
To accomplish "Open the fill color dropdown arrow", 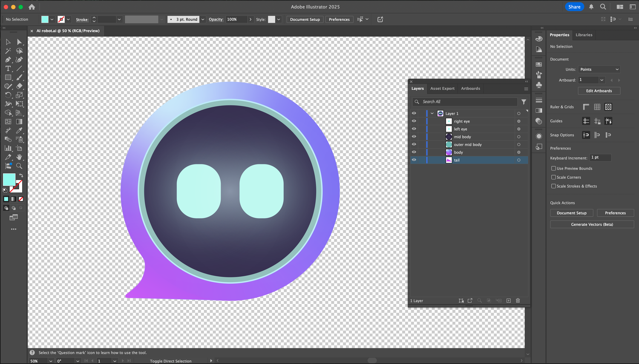I will tap(52, 20).
